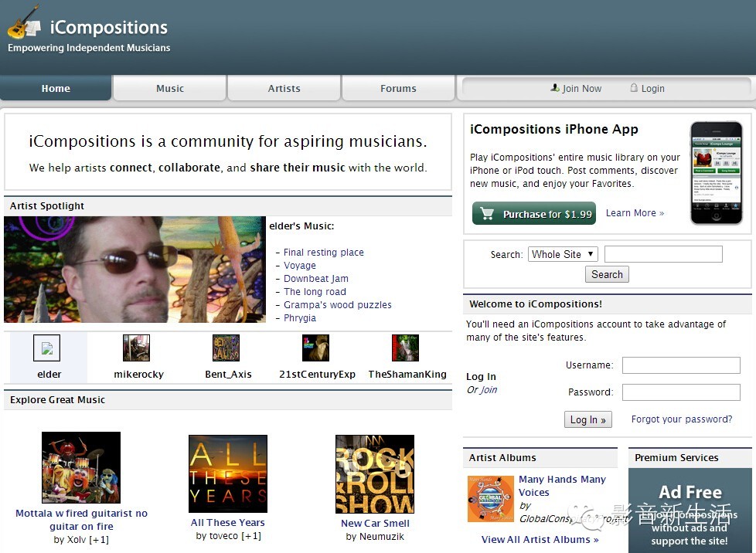
Task: Click the iPhone app preview image
Action: point(716,173)
